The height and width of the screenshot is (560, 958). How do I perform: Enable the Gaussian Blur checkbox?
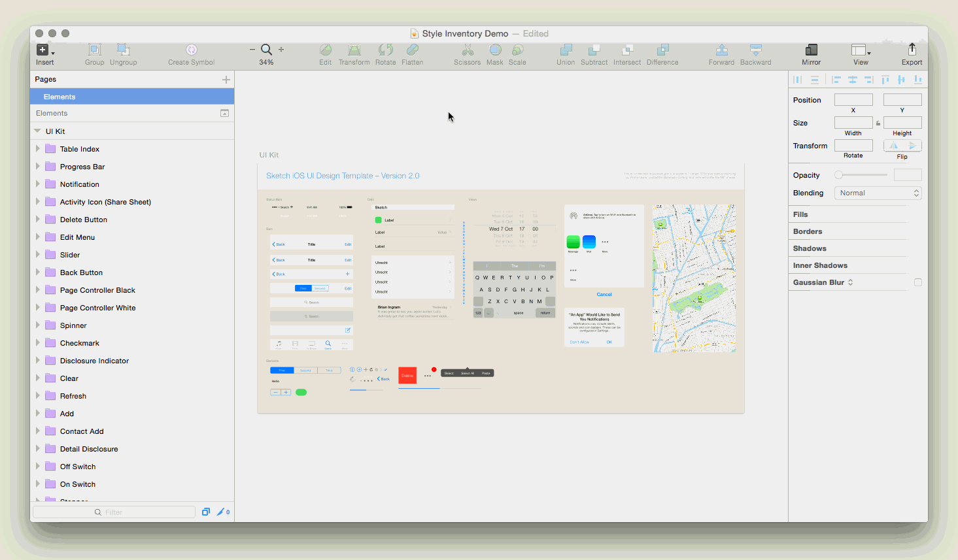pos(918,282)
